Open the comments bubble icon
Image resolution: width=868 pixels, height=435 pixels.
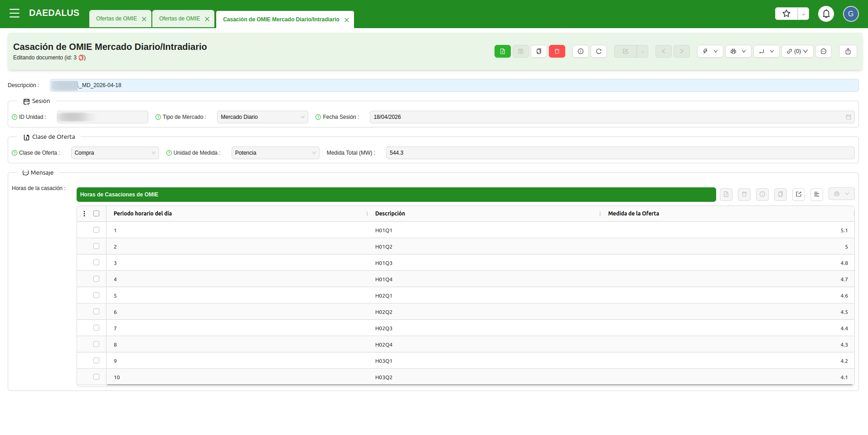tap(823, 51)
